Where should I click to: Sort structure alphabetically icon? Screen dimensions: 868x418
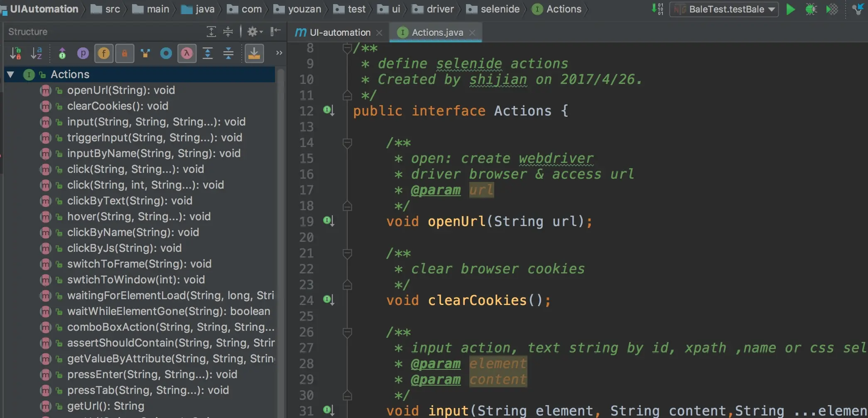37,53
